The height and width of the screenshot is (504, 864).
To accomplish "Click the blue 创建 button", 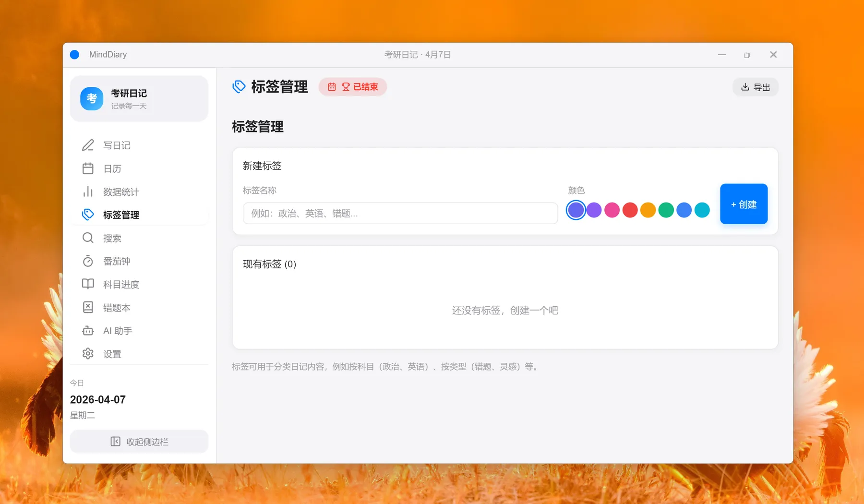I will point(744,204).
